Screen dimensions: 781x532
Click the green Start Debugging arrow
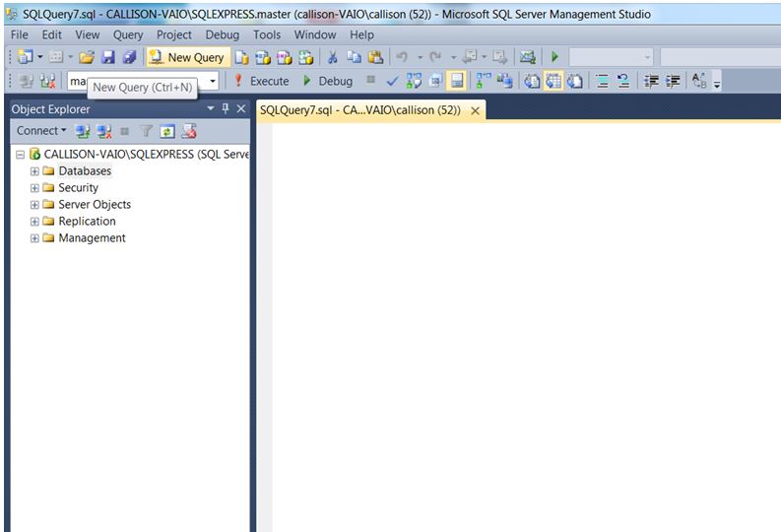[x=554, y=57]
